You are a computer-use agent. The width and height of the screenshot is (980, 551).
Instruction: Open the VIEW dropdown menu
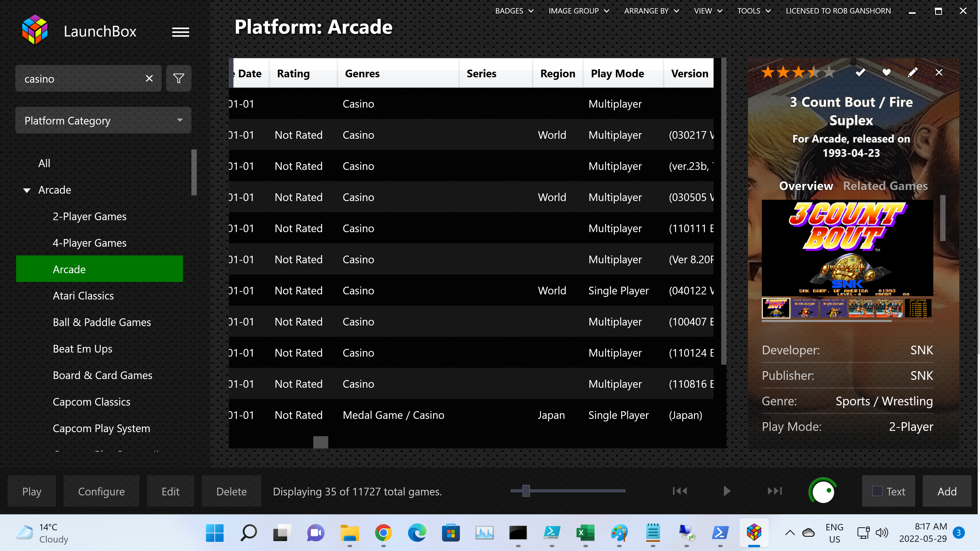point(708,11)
